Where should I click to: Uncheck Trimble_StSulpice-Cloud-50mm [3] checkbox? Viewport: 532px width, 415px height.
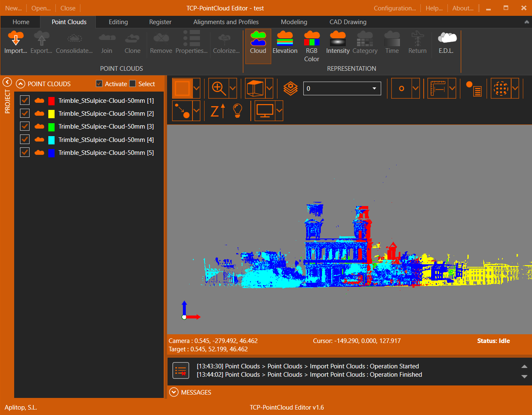25,126
